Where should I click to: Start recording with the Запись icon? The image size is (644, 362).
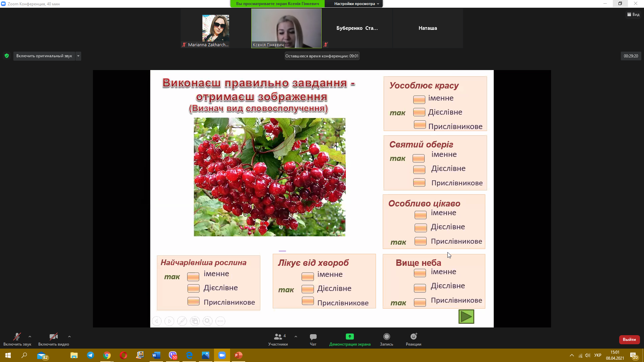tap(386, 337)
